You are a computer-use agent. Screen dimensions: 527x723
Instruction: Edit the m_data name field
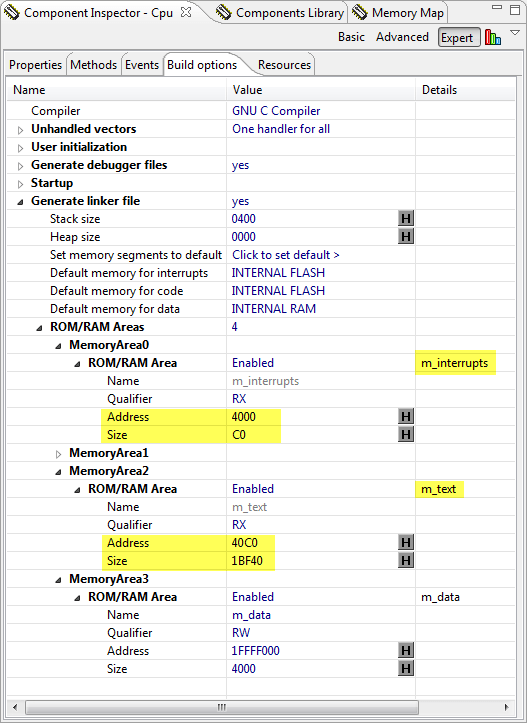pyautogui.click(x=251, y=615)
